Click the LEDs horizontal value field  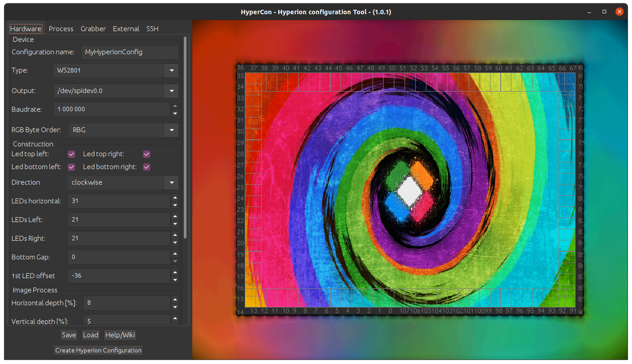click(x=119, y=201)
